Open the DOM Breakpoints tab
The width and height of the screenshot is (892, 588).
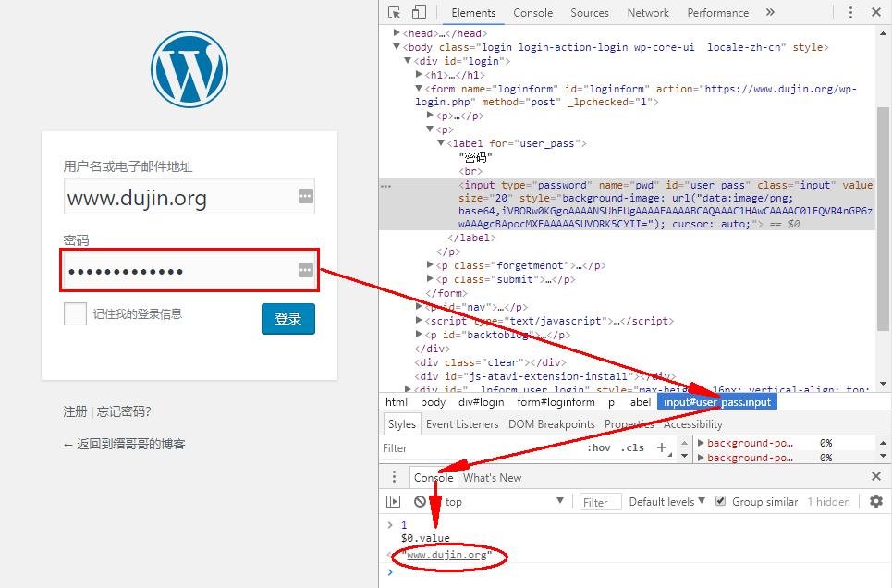pos(551,424)
